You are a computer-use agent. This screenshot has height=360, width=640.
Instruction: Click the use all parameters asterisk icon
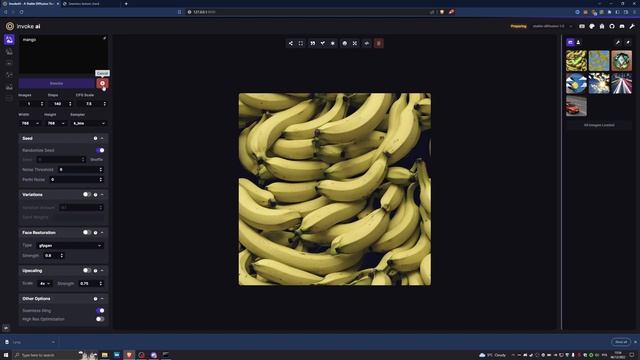coord(333,43)
